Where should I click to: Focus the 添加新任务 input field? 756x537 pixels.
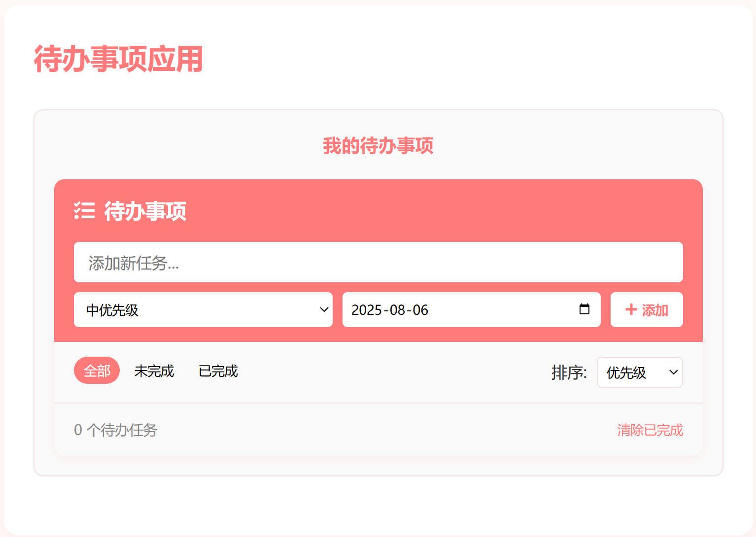click(378, 263)
